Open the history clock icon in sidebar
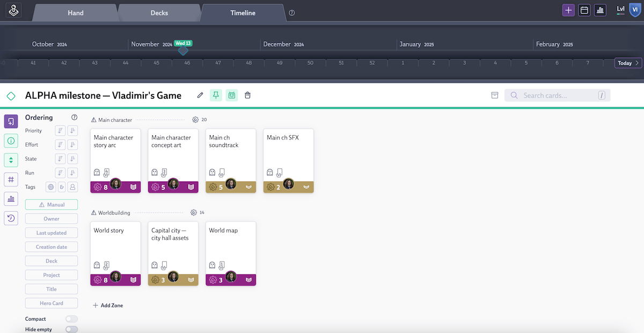644x333 pixels. point(11,218)
